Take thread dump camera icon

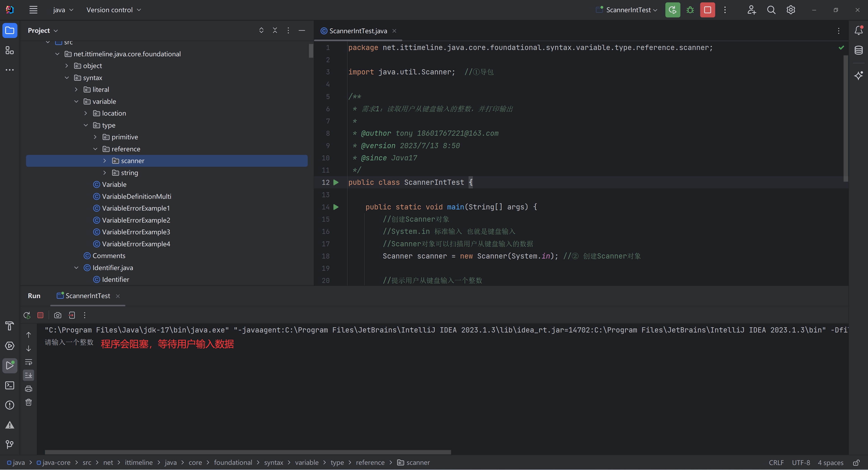(x=58, y=315)
